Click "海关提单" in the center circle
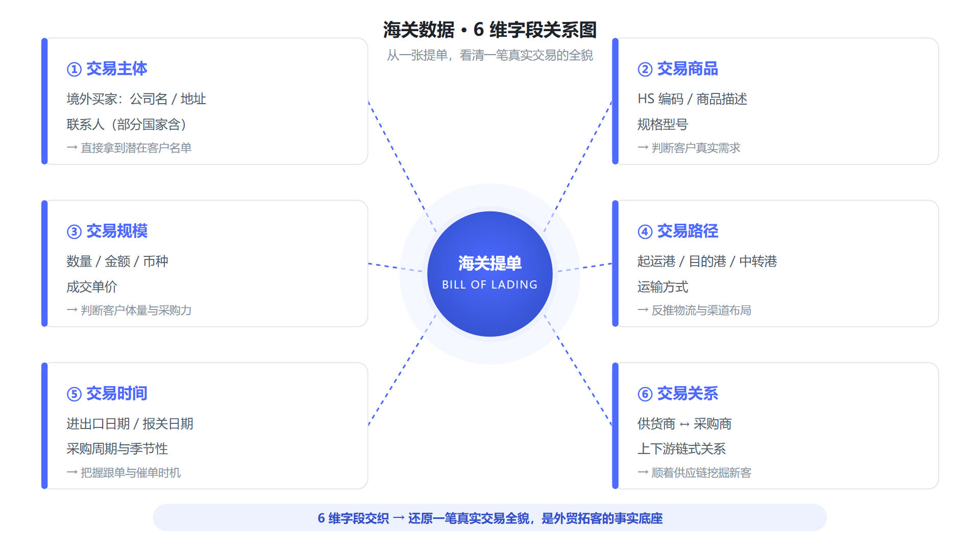 pos(490,263)
